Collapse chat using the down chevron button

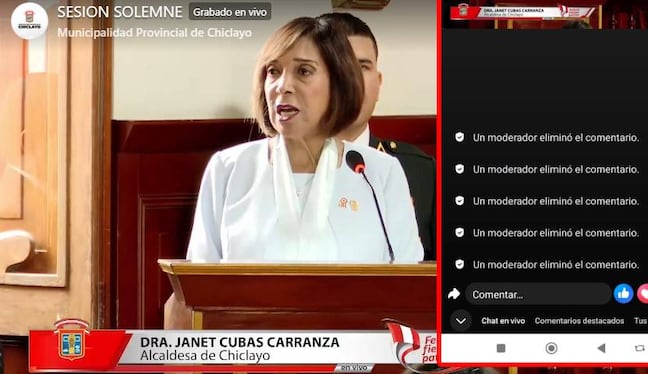[461, 321]
